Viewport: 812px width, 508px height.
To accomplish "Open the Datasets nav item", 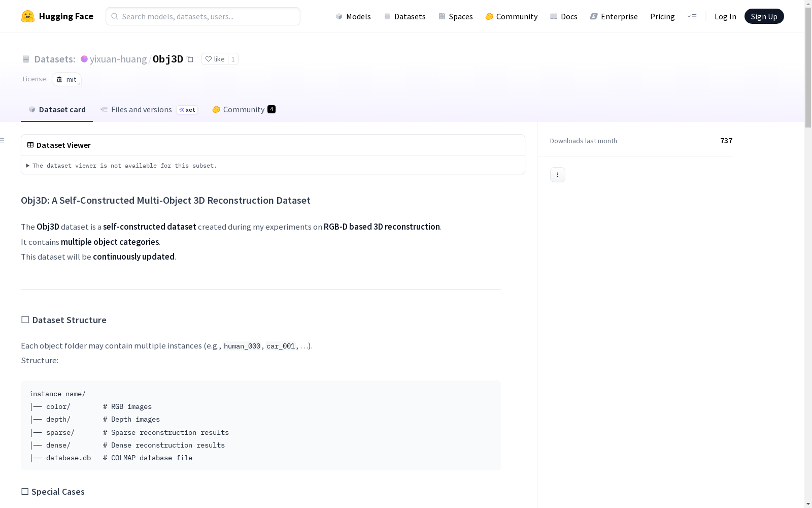I will click(404, 16).
